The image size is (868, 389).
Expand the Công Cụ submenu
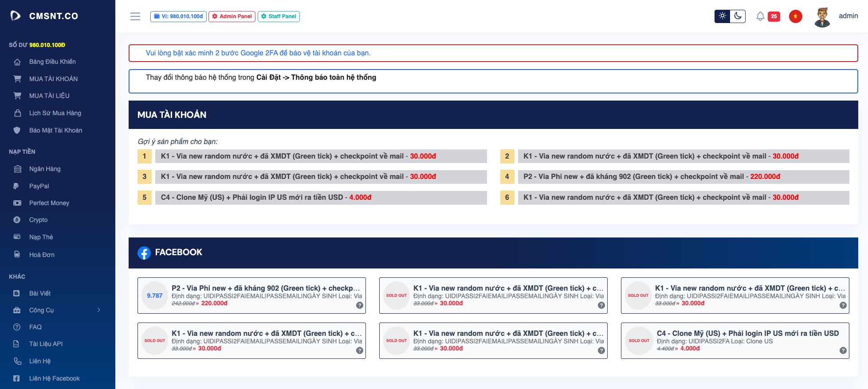point(58,310)
